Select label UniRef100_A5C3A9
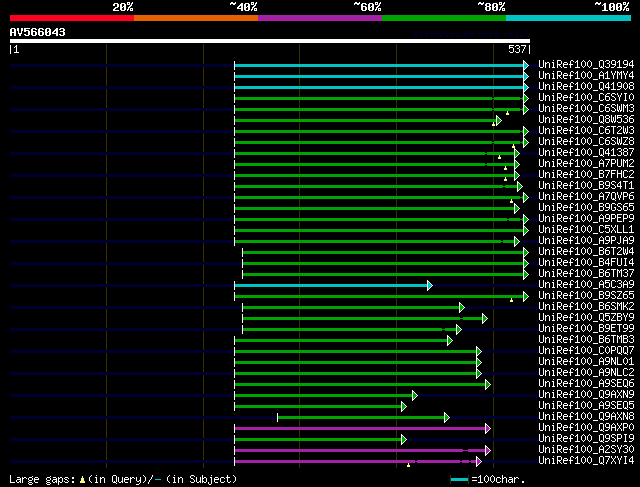The height and width of the screenshot is (487, 640). pos(586,285)
